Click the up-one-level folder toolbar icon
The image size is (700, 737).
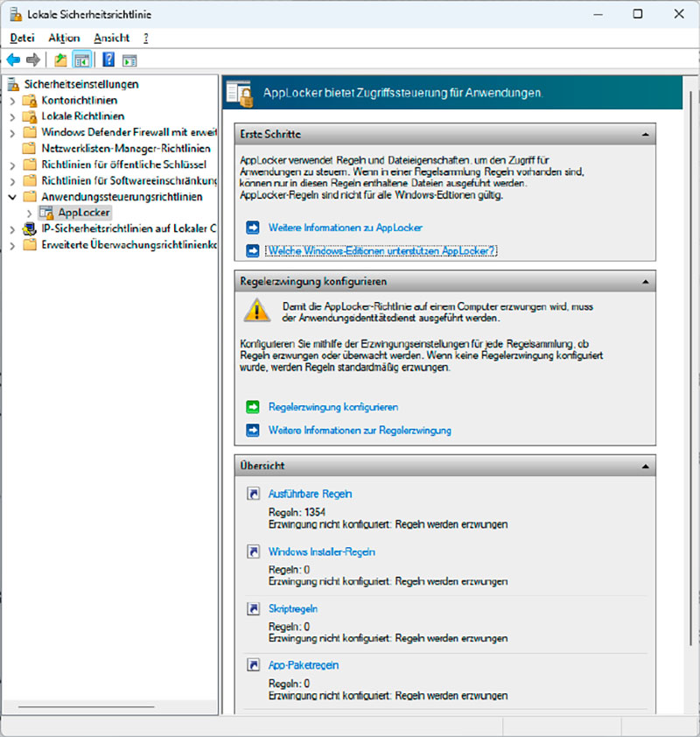point(60,60)
